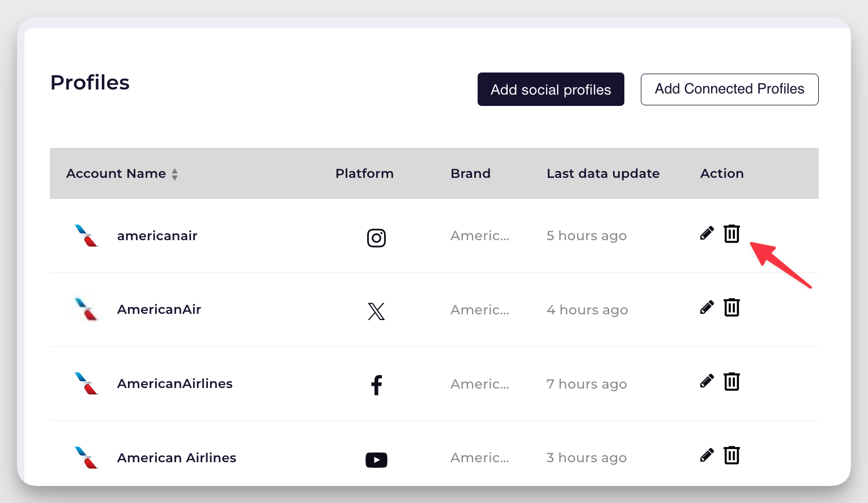Select the americanair account name

click(x=157, y=236)
